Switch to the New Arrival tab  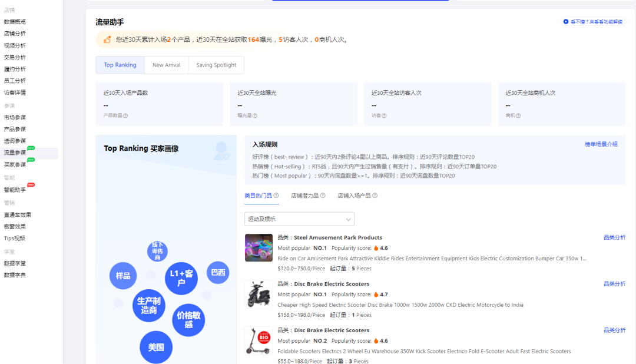click(x=166, y=65)
